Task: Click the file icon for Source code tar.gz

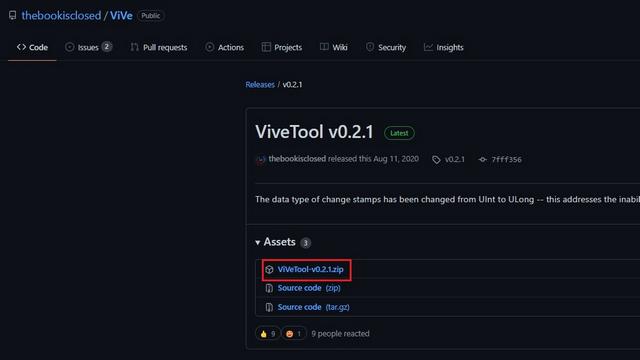Action: [269, 307]
